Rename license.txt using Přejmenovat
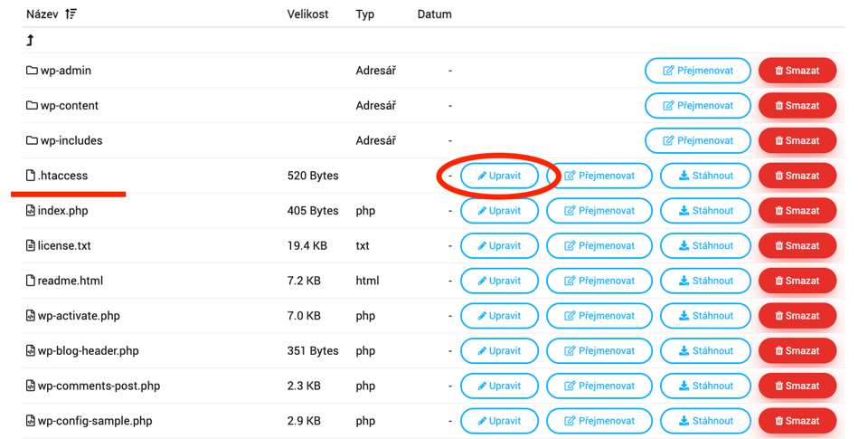 (x=599, y=245)
